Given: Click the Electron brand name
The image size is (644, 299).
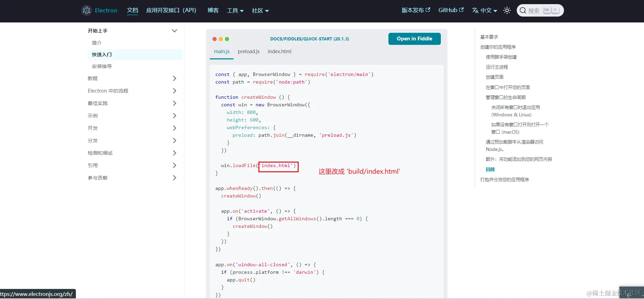Looking at the screenshot, I should [x=106, y=10].
